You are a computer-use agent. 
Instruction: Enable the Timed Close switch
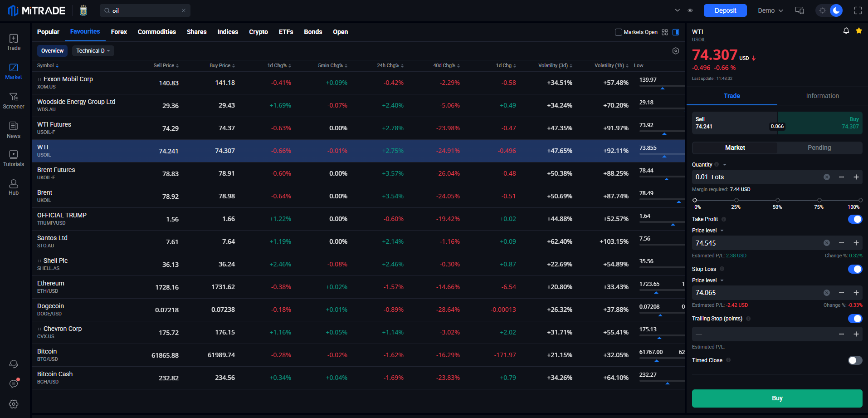tap(855, 360)
